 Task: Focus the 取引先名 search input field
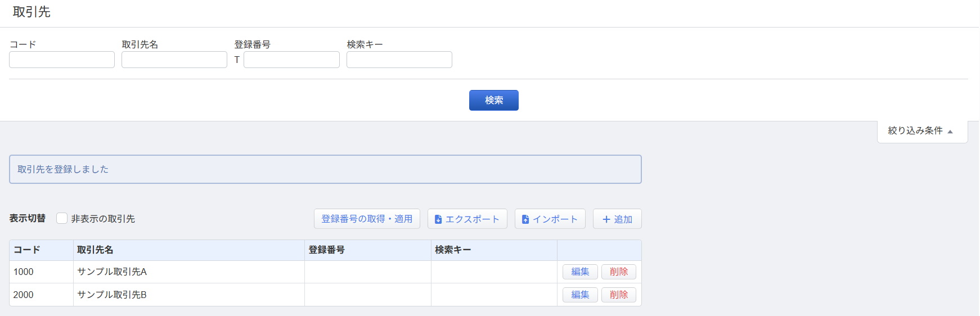tap(174, 60)
